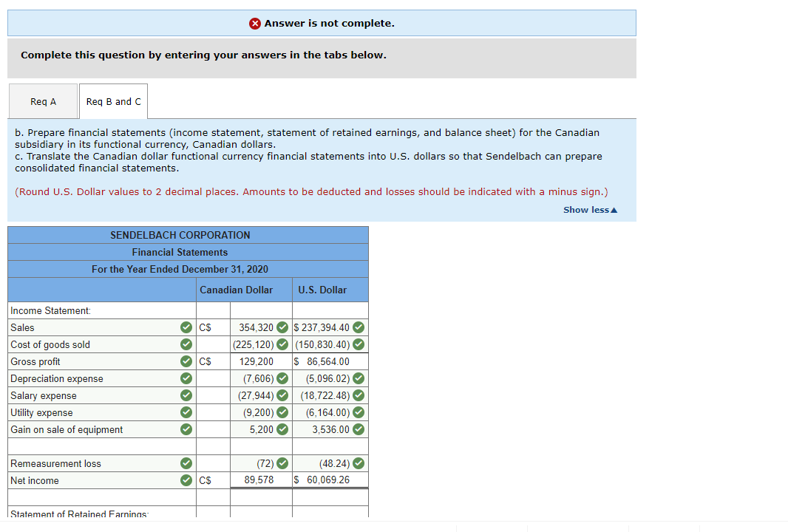Click the checkmark next to Salary expense
Screen dimensions: 788x532
186,395
